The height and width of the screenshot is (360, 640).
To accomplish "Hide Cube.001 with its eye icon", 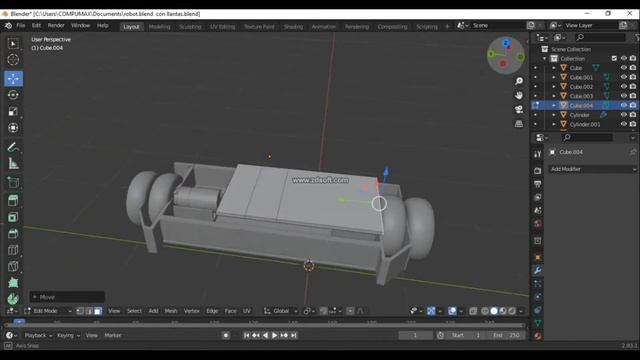I will pos(624,77).
